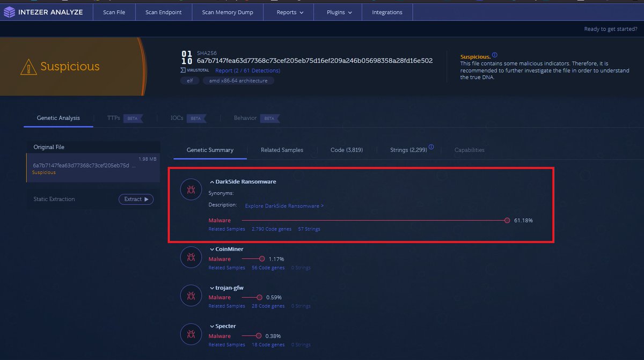Click DarkSide 2,790 Code genes link

click(272, 229)
